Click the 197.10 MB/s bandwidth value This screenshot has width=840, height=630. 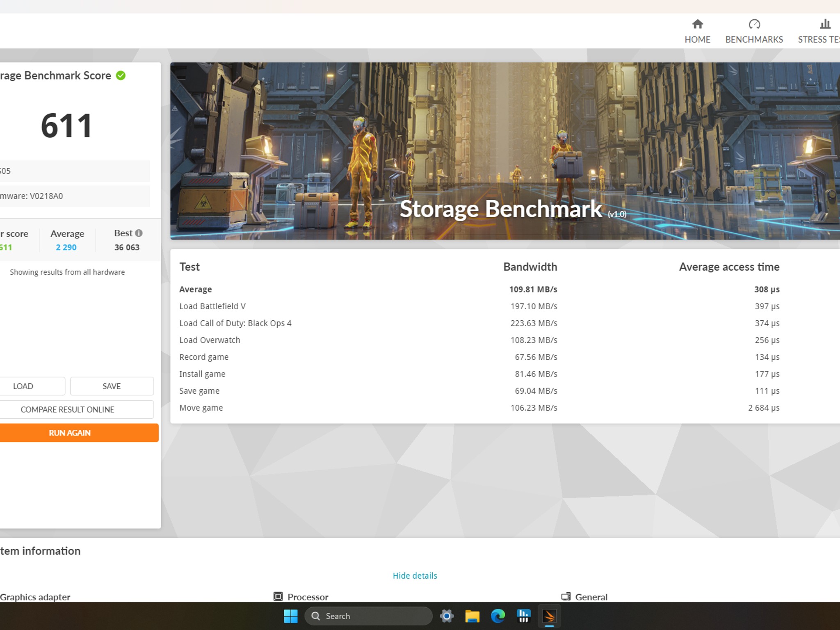pos(534,306)
